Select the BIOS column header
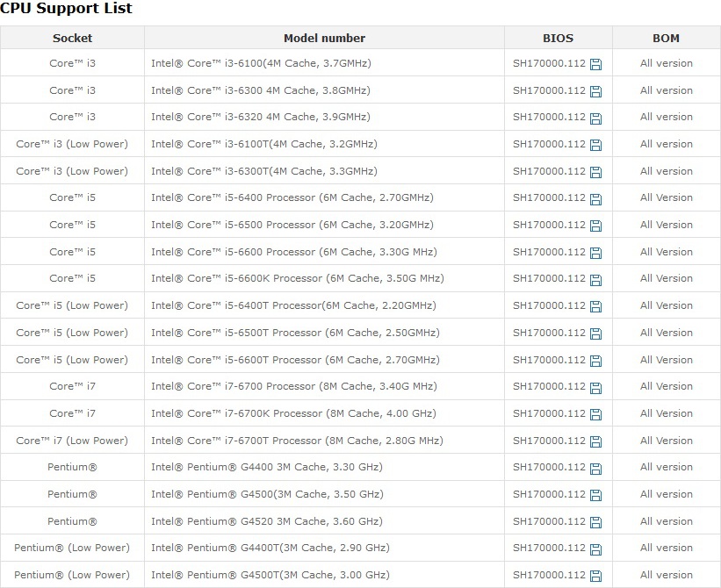The width and height of the screenshot is (721, 588). tap(558, 38)
